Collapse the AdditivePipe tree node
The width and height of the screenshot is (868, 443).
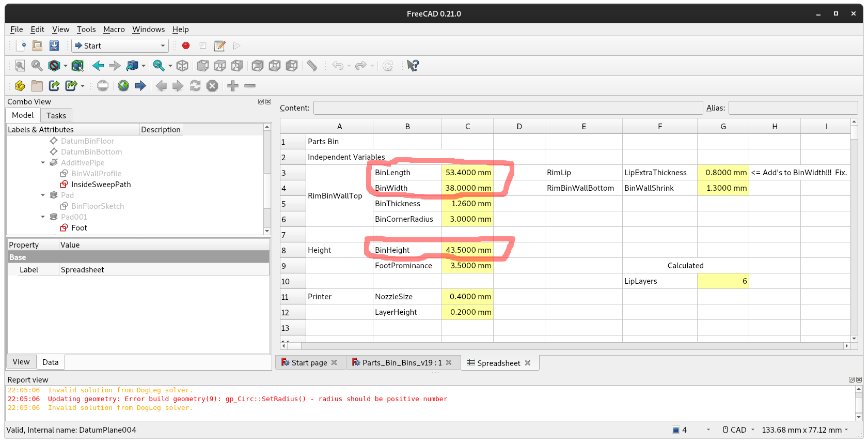tap(43, 163)
